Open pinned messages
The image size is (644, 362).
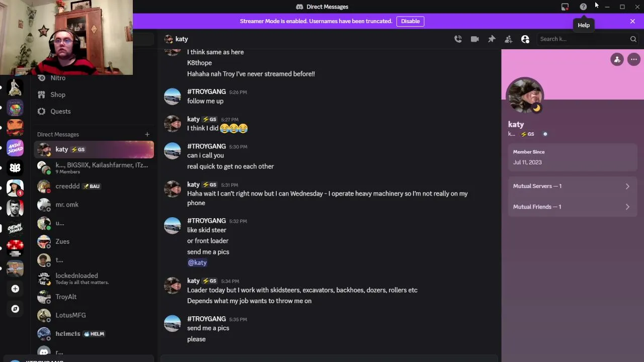[492, 39]
